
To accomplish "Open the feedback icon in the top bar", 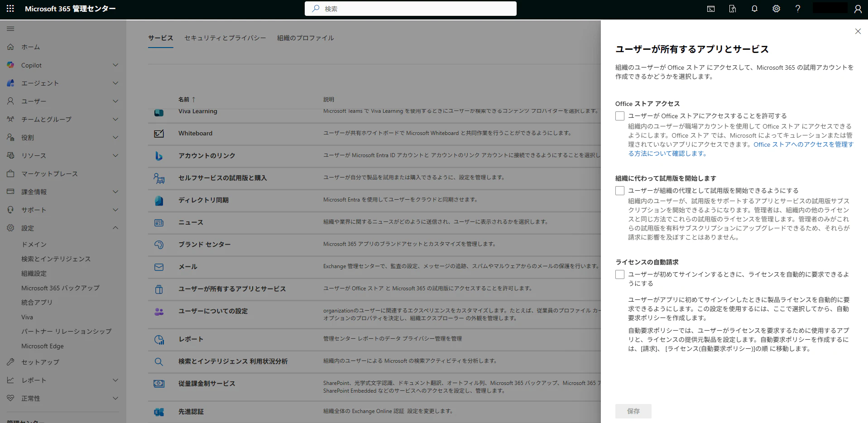I will click(x=732, y=9).
